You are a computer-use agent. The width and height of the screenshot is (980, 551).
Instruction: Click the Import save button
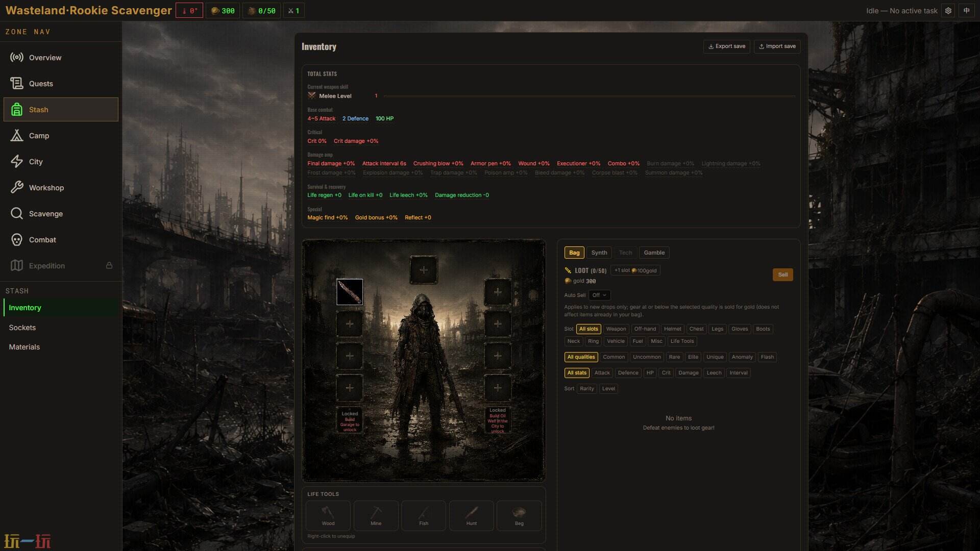(x=777, y=46)
